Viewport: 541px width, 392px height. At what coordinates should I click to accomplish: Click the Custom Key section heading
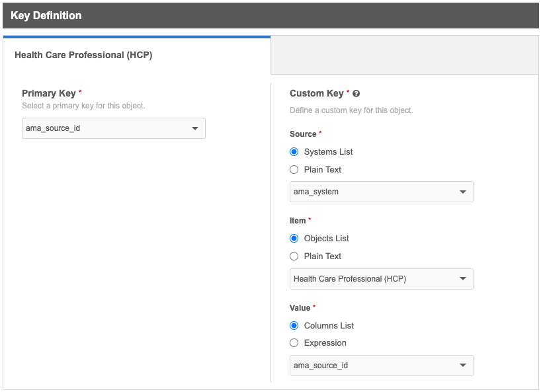pyautogui.click(x=316, y=94)
